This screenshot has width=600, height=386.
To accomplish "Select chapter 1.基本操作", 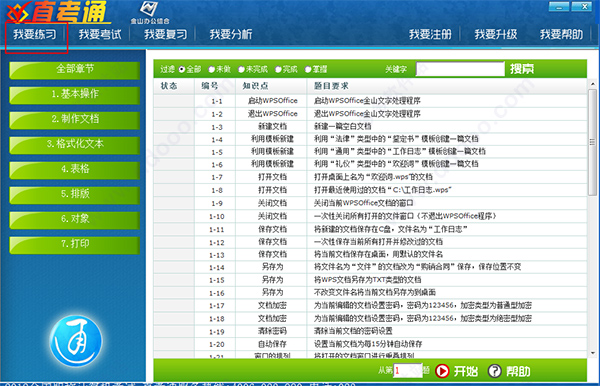I will [x=75, y=95].
